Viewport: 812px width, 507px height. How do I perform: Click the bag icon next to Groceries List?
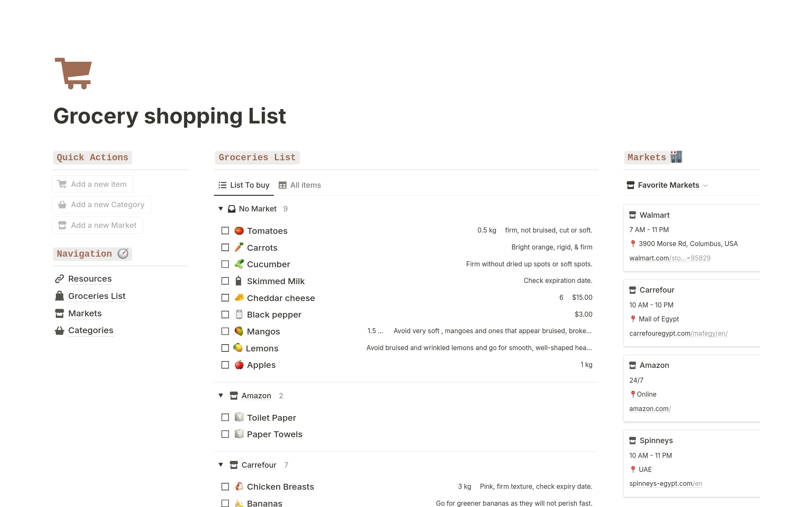coord(59,296)
